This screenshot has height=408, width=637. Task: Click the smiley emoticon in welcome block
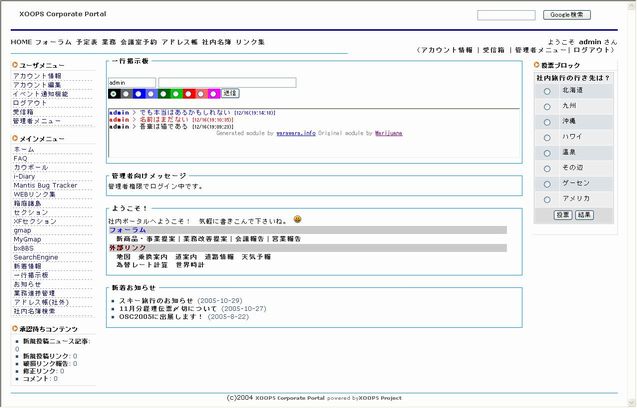(298, 218)
